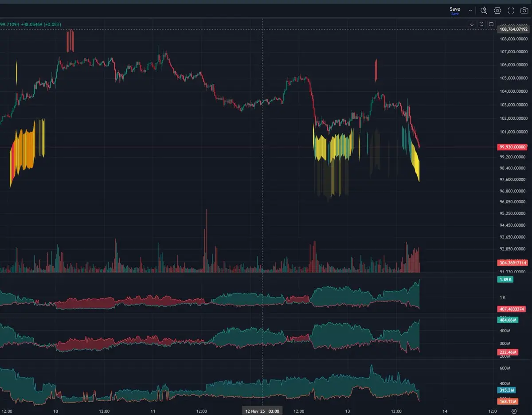Move the pane down using the arrow icon
532x415 pixels.
(x=472, y=24)
